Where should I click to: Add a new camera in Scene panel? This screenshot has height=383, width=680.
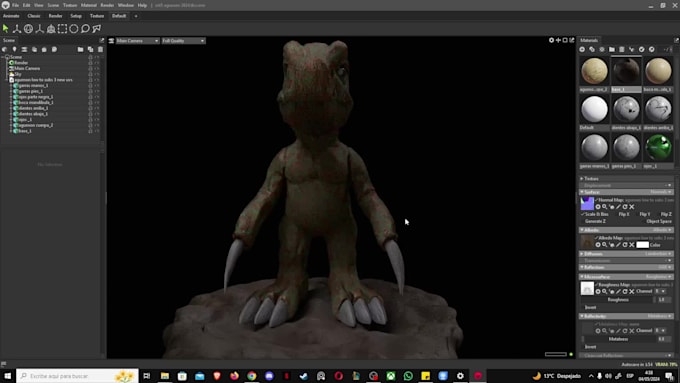coord(24,49)
